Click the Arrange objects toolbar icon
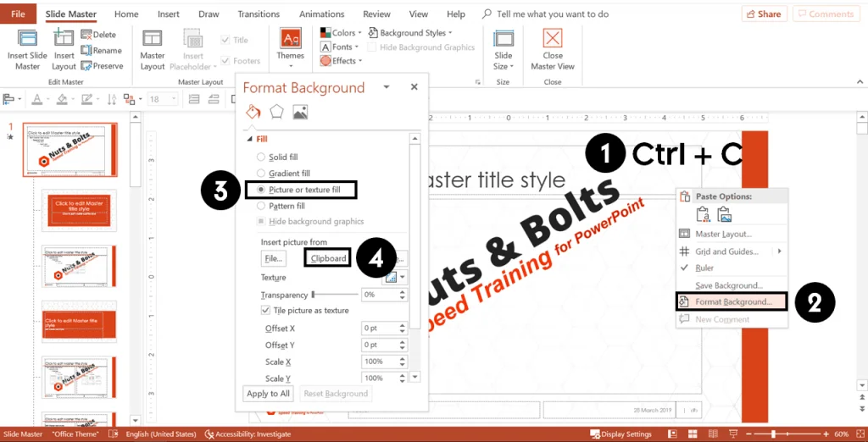The width and height of the screenshot is (868, 442). 129,100
